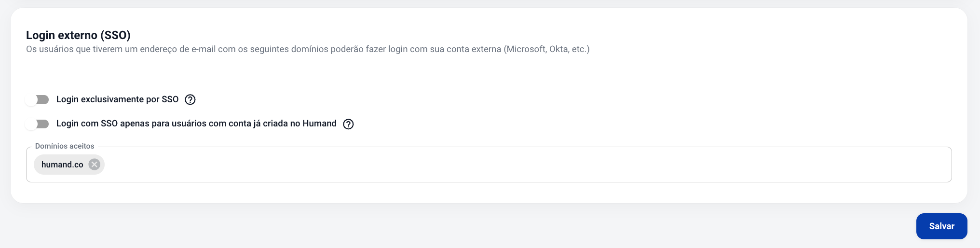Click the 'Domínios aceitos' field label

click(x=65, y=146)
